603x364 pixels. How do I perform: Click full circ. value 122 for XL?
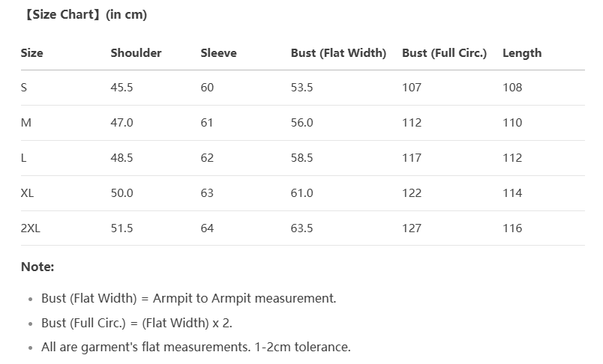pos(412,193)
